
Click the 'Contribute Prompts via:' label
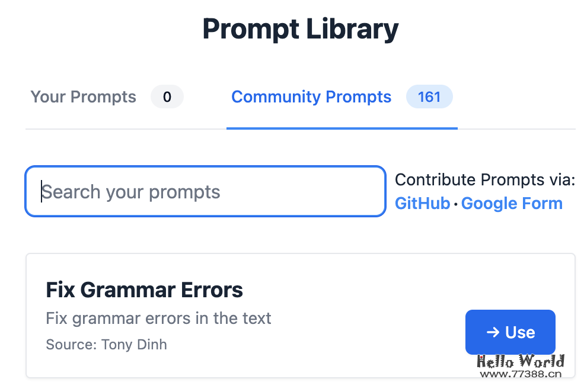(485, 180)
